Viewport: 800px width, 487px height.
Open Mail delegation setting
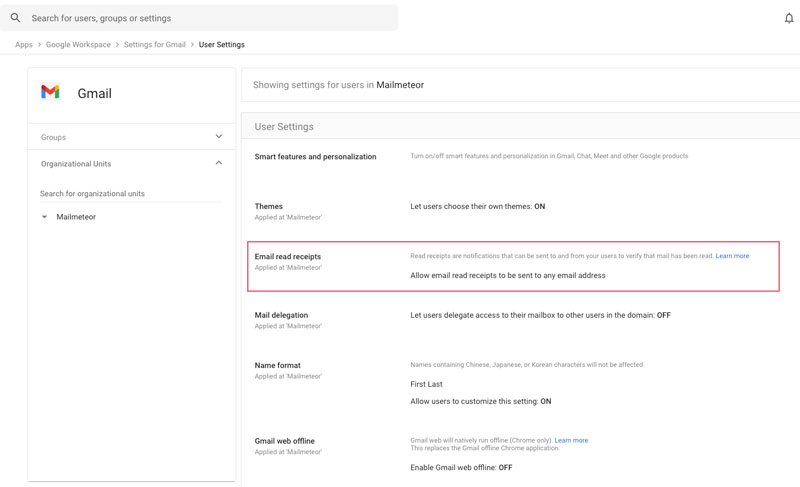[281, 315]
